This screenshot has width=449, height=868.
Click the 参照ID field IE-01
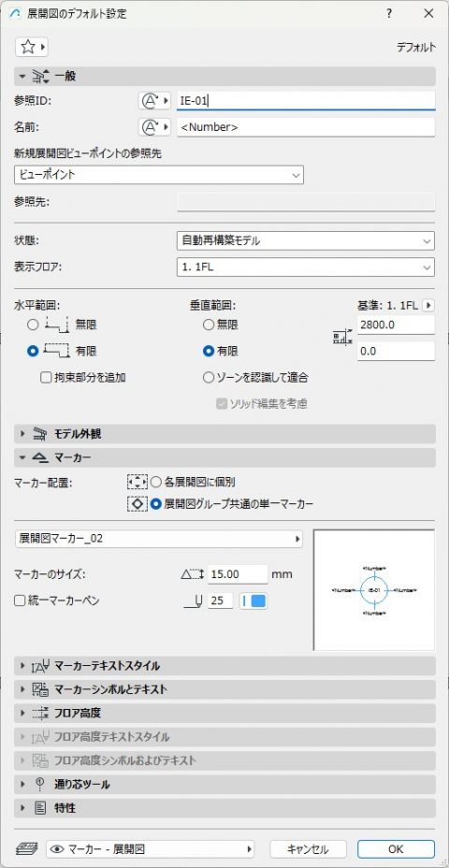pos(306,101)
